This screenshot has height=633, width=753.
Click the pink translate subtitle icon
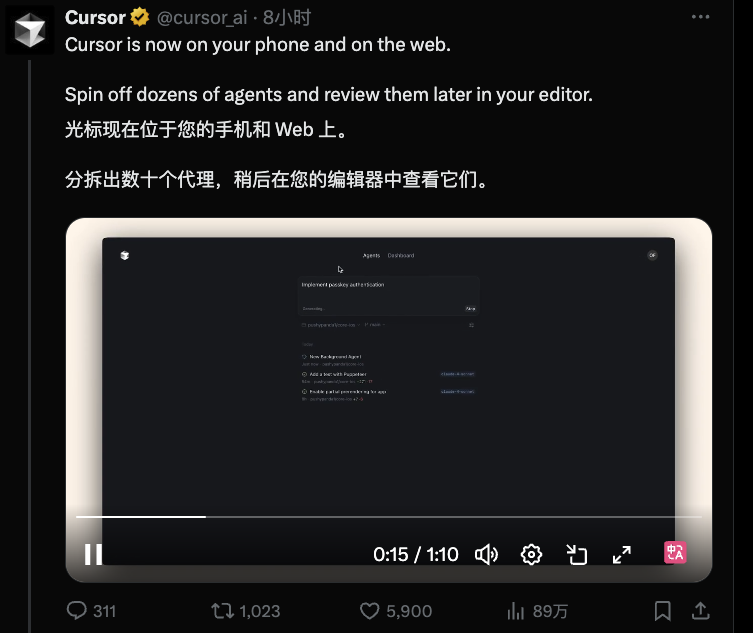(x=675, y=552)
